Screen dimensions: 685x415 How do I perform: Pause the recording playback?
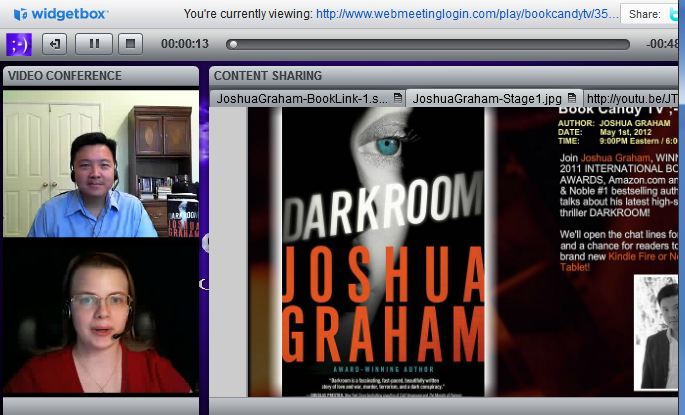[94, 44]
